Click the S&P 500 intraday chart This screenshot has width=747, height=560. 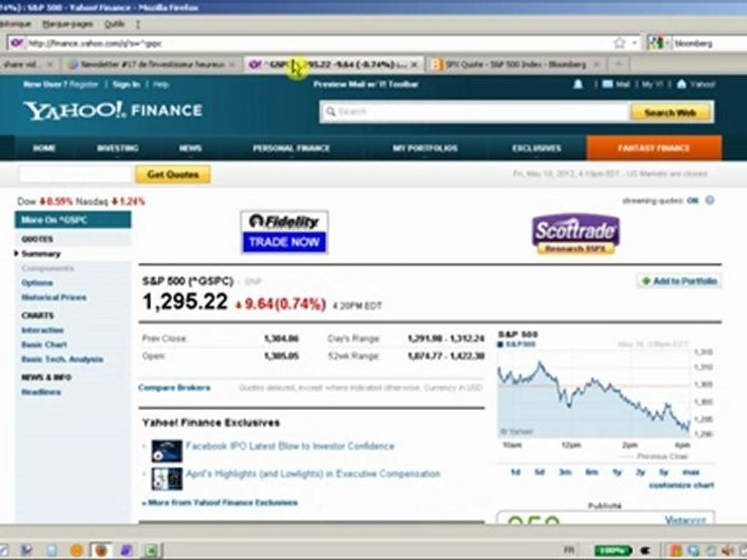594,394
